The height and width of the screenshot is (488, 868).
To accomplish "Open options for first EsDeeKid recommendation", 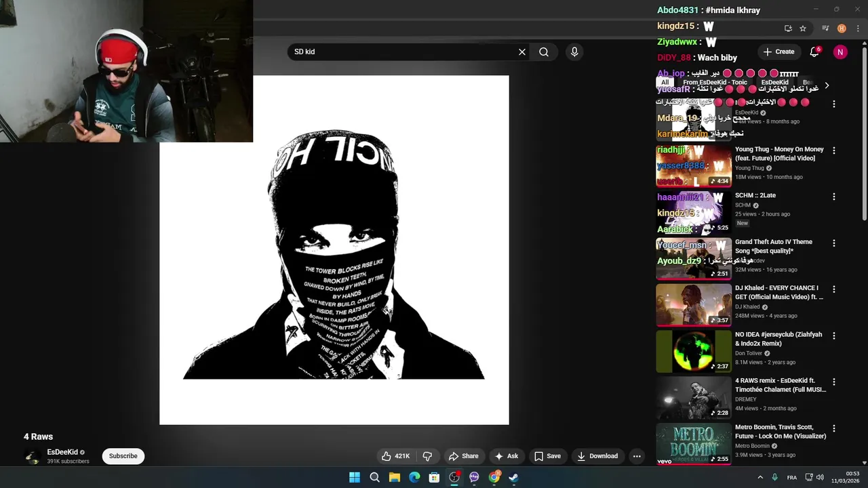I will (x=834, y=104).
